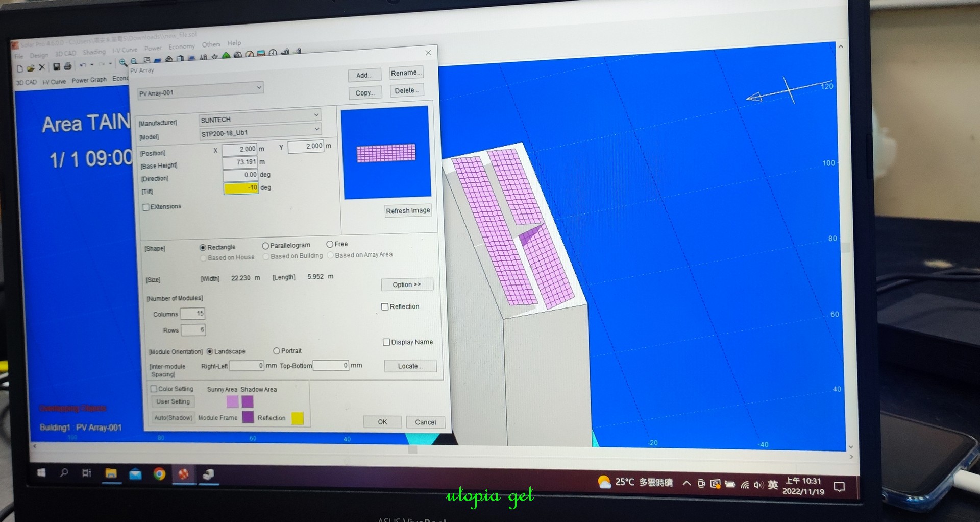Expand the Undo history dropdown arrow
Viewport: 980px width, 522px height.
coord(92,64)
